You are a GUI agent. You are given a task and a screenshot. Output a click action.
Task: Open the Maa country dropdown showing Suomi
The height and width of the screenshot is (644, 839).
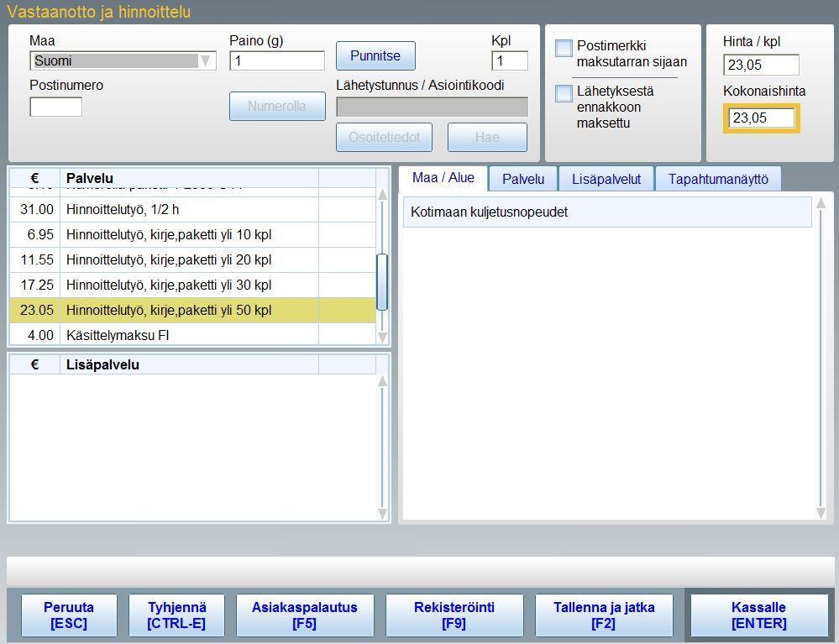(x=123, y=61)
